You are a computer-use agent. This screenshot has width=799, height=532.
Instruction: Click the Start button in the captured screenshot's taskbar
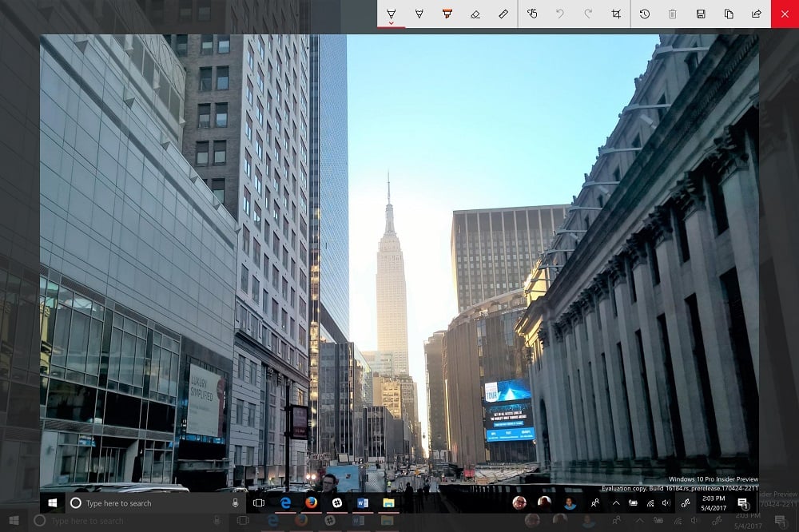click(x=53, y=503)
